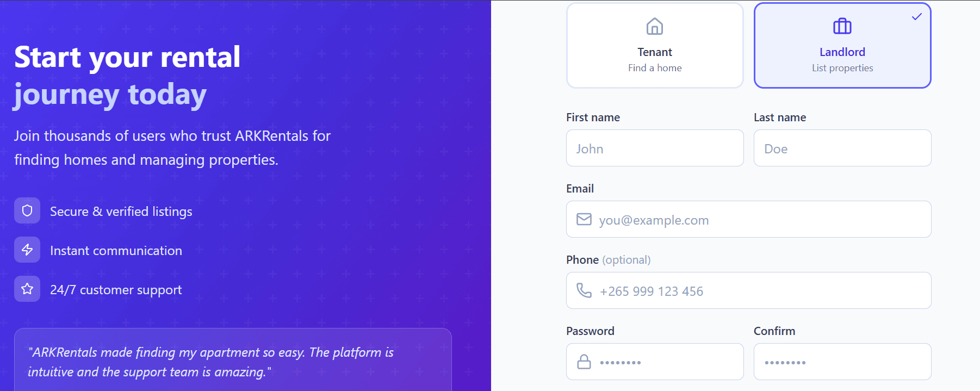Click into the Email address field
Viewport: 980px width, 391px height.
[761, 220]
